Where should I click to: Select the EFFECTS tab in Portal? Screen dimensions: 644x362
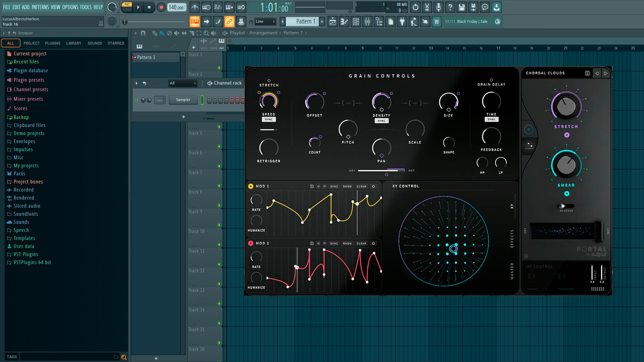(512, 239)
